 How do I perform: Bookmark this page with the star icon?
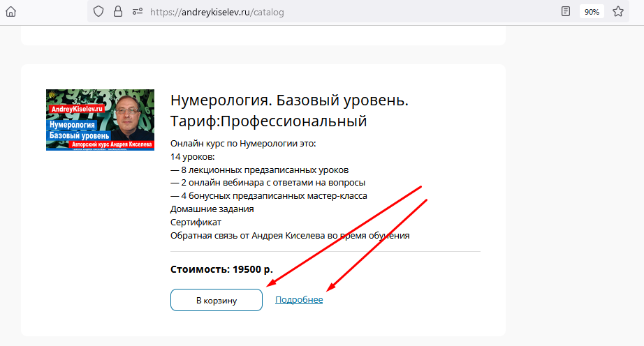[618, 11]
